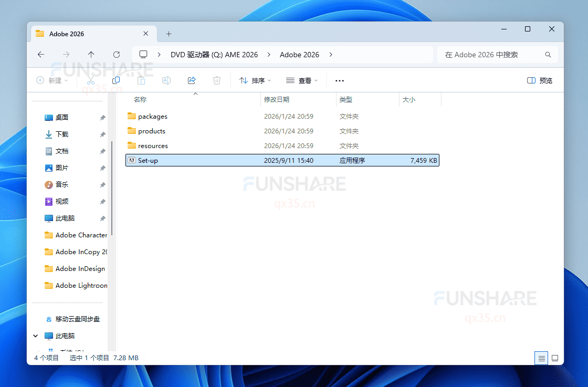Viewport: 588px width, 387px height.
Task: Click Set-up date 2025/9/11 15:40
Action: (289, 161)
